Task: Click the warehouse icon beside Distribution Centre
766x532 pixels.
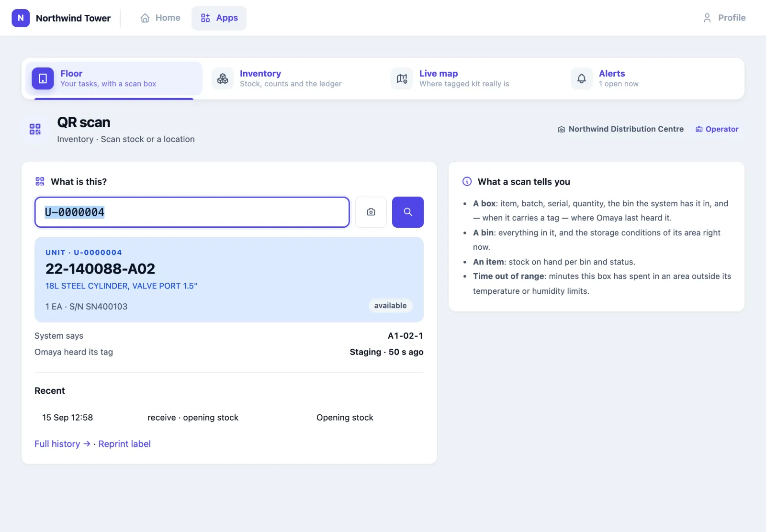Action: [x=562, y=130]
